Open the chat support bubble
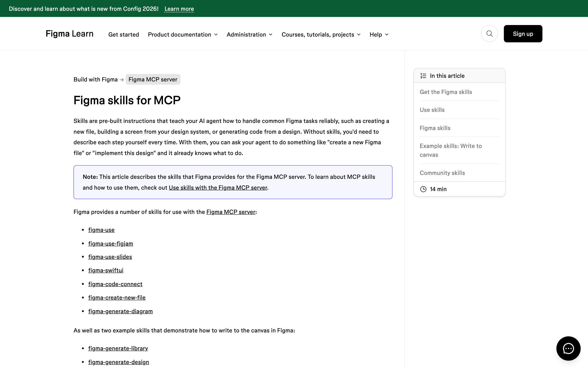The width and height of the screenshot is (588, 368). click(x=568, y=348)
